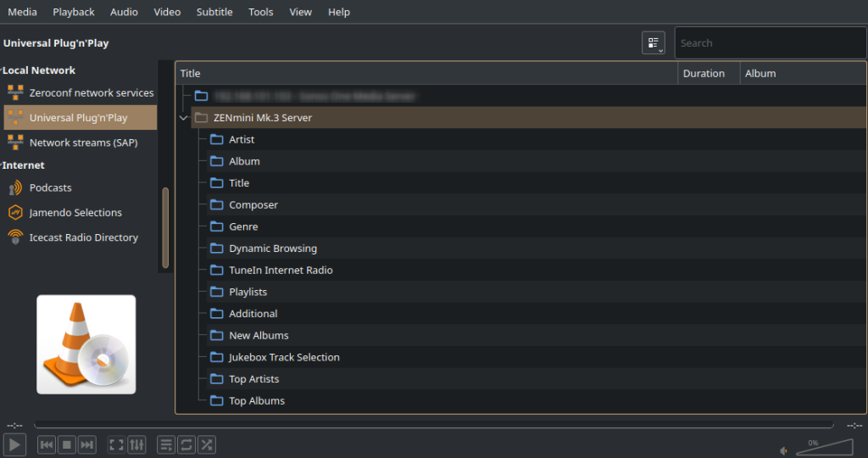Open TuneIn Internet Radio folder icon
868x458 pixels.
(x=217, y=271)
